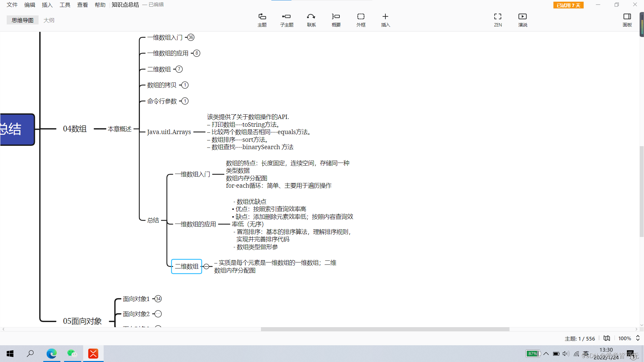Screen dimensions: 644x362
Task: Select the central 总结 blue root topic
Action: (17, 129)
